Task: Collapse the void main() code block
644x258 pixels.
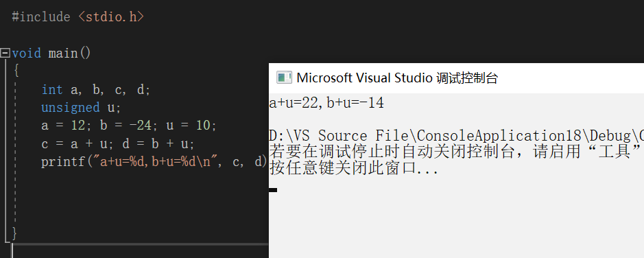Action: (5, 53)
